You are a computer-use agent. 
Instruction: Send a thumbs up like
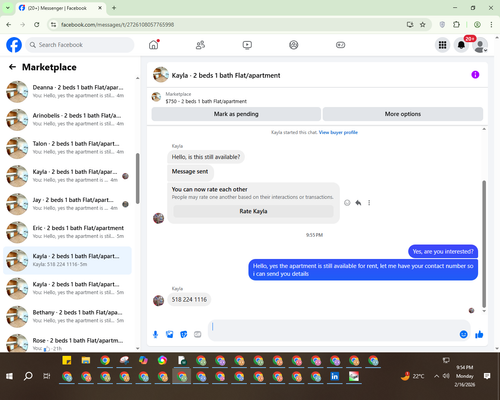click(479, 334)
